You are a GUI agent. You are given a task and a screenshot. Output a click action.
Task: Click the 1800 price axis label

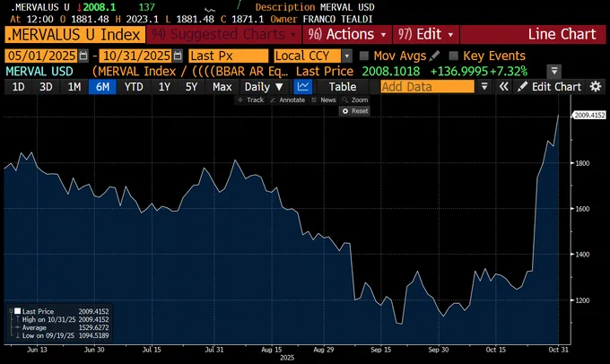[582, 163]
